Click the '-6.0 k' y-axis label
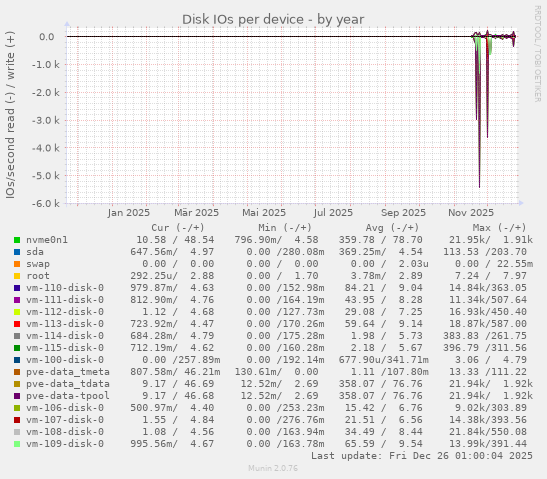The image size is (547, 479). 46,203
